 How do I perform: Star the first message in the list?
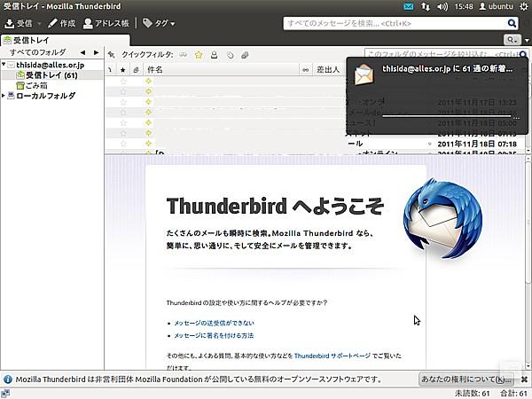pyautogui.click(x=123, y=81)
